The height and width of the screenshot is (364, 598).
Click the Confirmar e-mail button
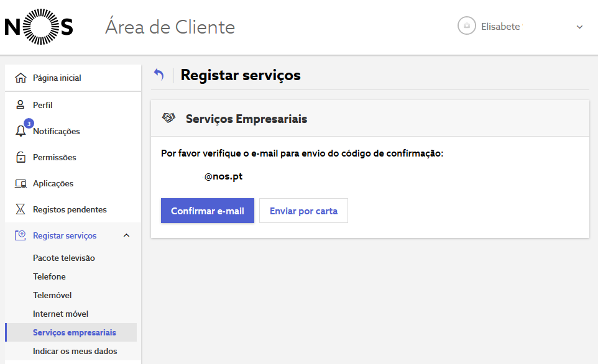[208, 211]
